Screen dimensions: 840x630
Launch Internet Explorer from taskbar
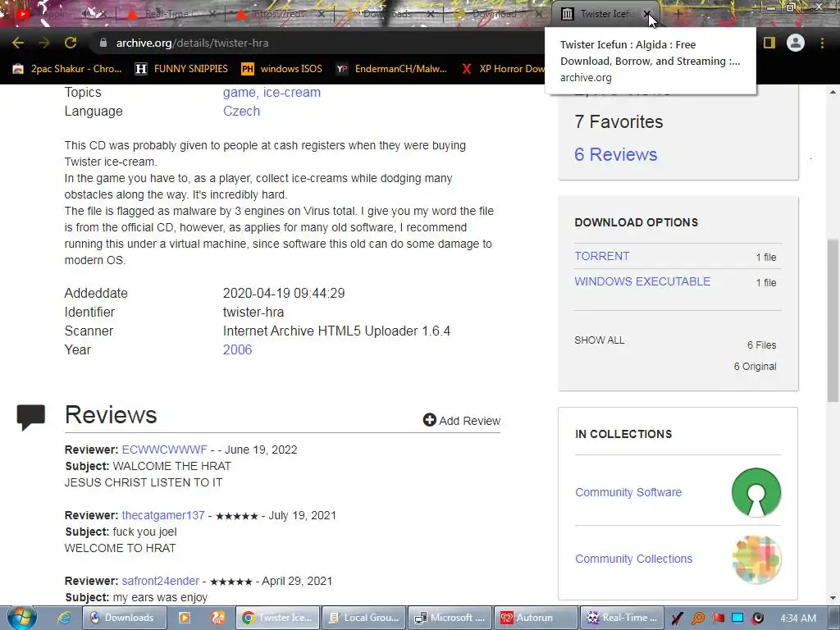coord(64,618)
